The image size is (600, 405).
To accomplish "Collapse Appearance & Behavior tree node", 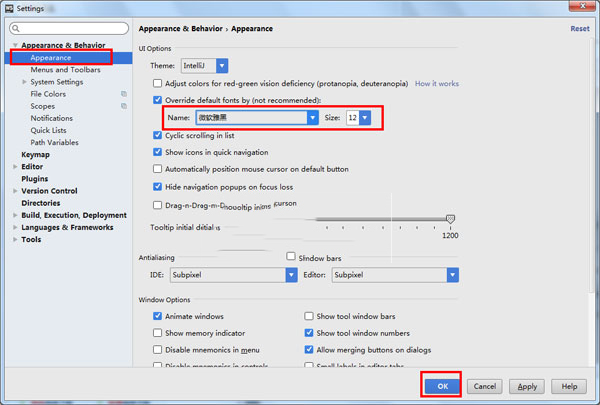I will (x=15, y=45).
